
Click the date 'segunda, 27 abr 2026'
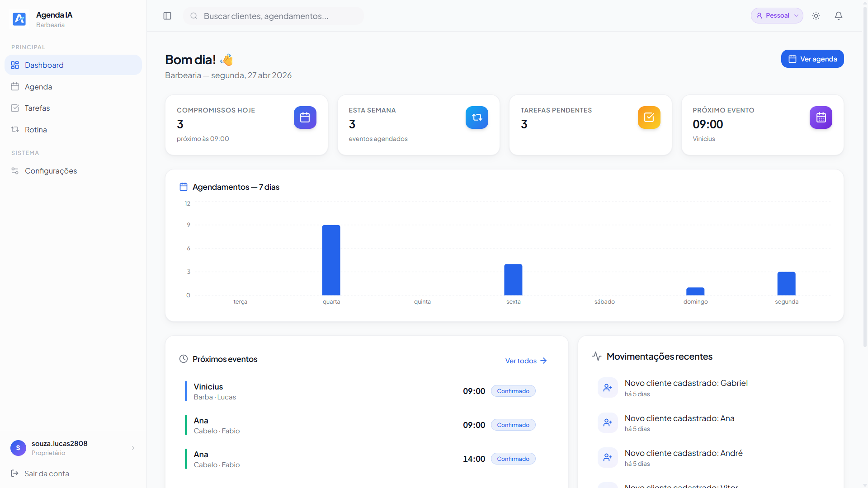click(251, 75)
